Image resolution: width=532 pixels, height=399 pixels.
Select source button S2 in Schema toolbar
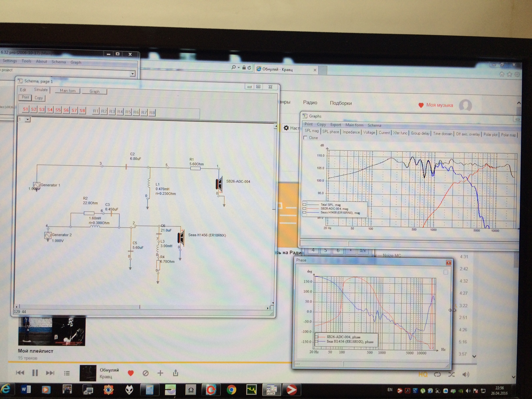click(34, 110)
